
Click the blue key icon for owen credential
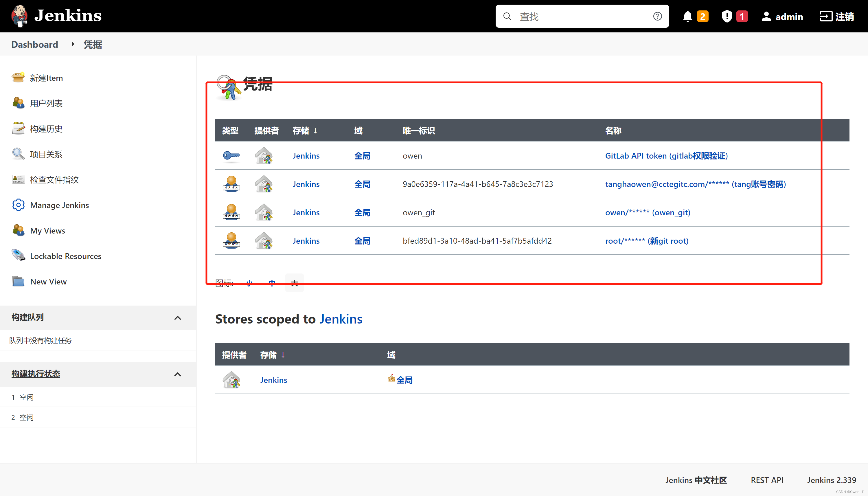[231, 156]
